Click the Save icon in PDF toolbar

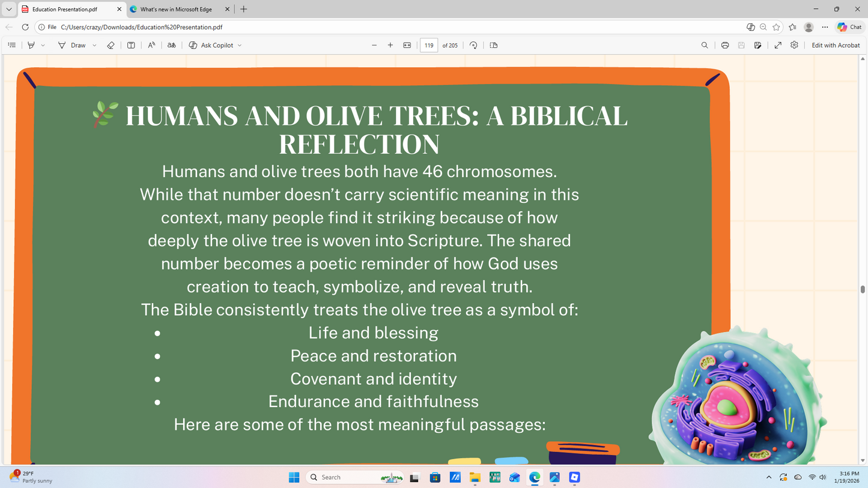[x=741, y=45]
